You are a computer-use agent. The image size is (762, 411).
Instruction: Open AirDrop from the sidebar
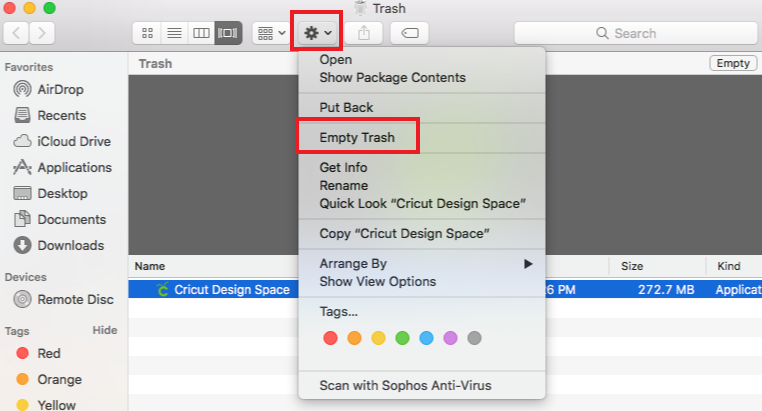[x=60, y=89]
